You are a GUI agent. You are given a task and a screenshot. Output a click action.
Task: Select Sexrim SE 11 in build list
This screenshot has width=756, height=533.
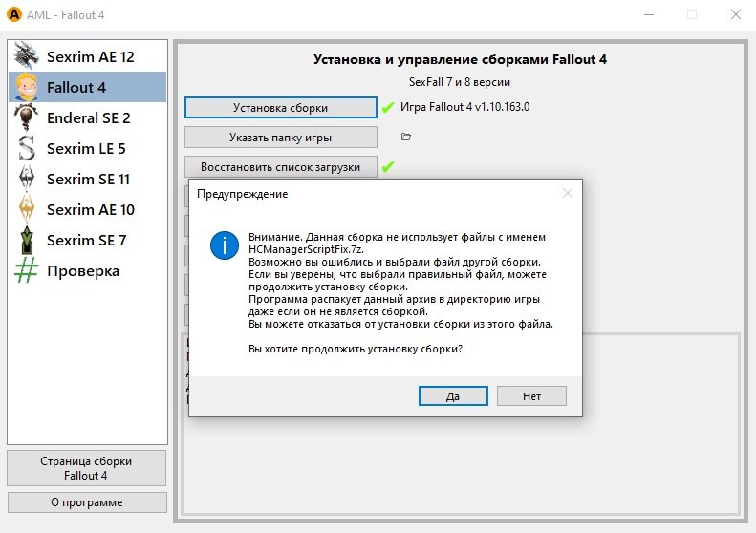click(x=88, y=179)
